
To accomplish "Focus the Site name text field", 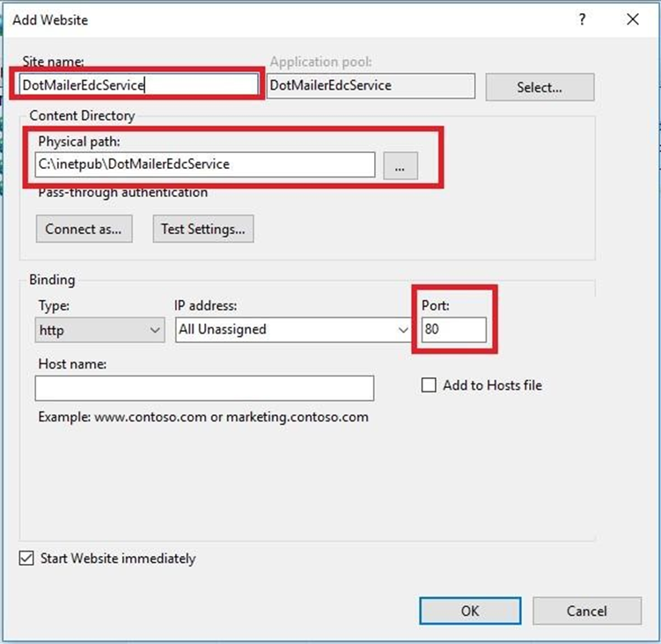I will (138, 85).
